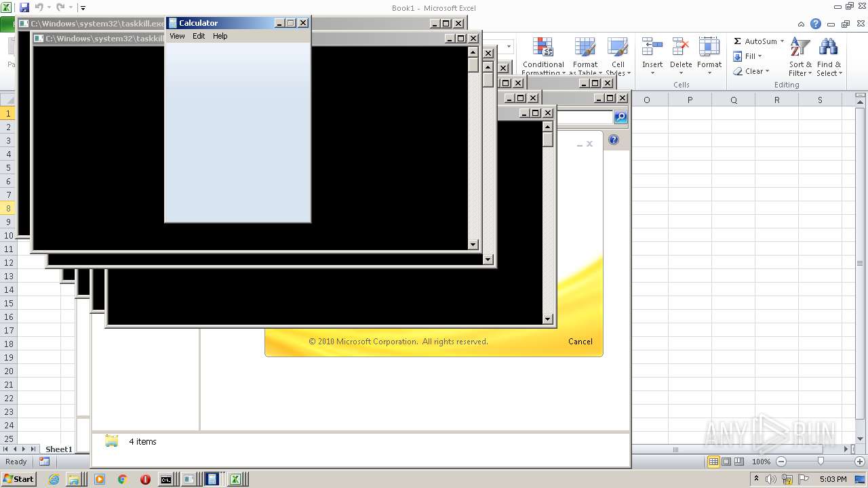The width and height of the screenshot is (868, 488).
Task: Open Opera from taskbar
Action: point(145,479)
